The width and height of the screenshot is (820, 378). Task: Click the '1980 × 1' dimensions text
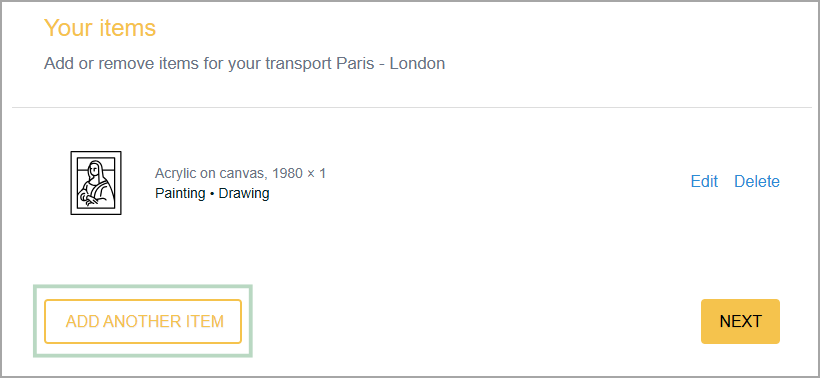(299, 173)
